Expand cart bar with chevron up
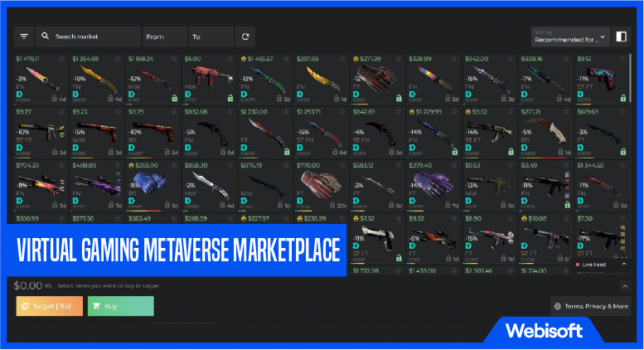Image resolution: width=644 pixels, height=350 pixels. 625,286
